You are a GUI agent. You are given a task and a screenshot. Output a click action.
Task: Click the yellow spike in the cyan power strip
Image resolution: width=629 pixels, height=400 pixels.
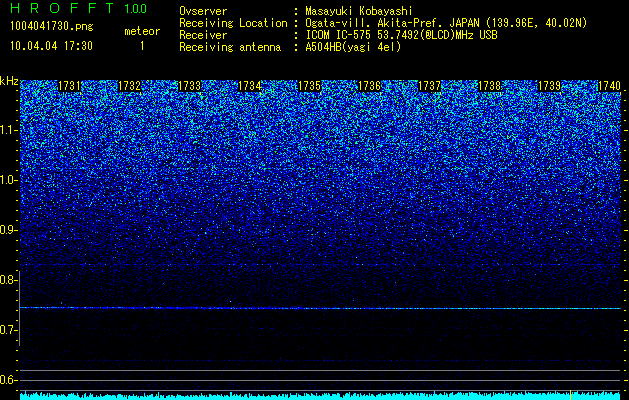tap(570, 394)
